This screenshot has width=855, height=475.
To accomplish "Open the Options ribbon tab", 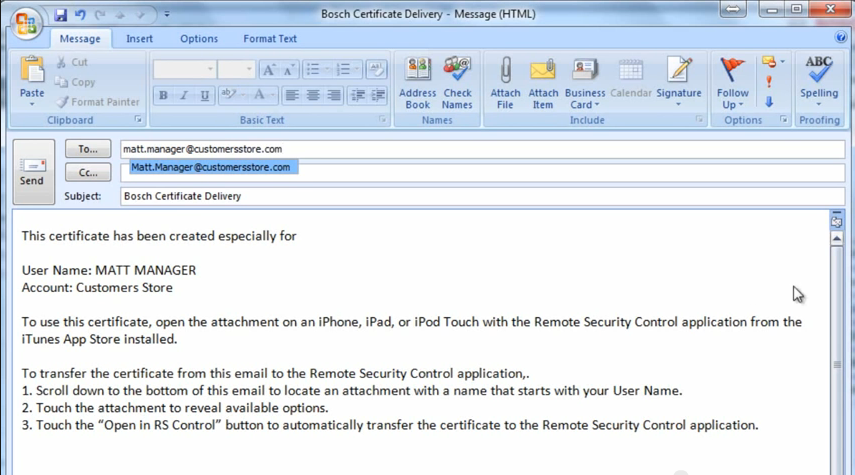I will [x=199, y=39].
